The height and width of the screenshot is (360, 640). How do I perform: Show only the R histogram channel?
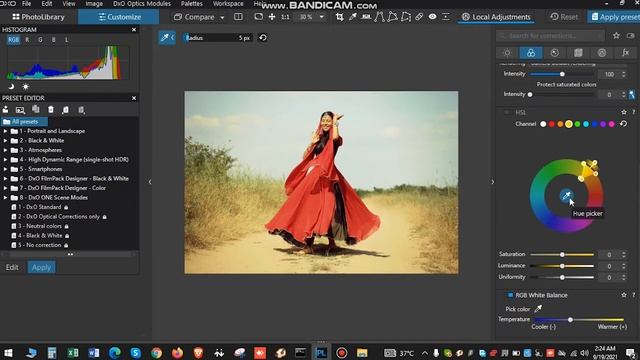coord(27,40)
